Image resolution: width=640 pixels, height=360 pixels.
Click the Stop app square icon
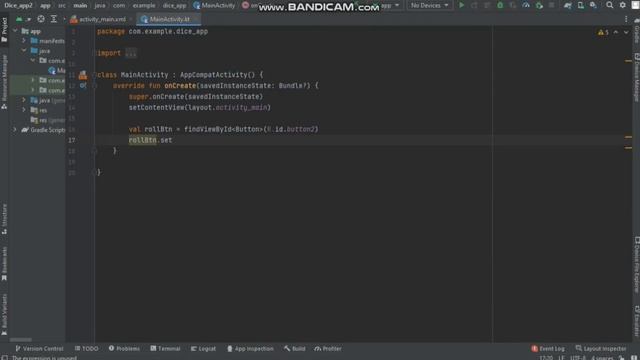pos(551,5)
